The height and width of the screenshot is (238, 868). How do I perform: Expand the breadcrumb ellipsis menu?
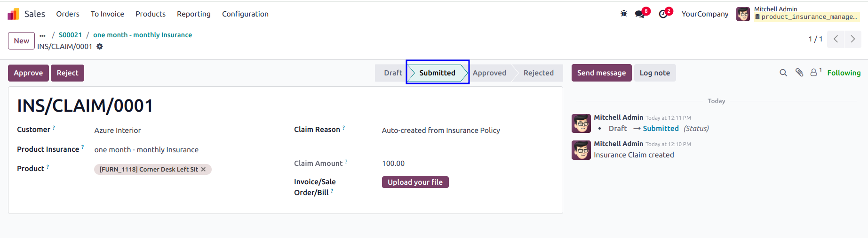click(42, 35)
